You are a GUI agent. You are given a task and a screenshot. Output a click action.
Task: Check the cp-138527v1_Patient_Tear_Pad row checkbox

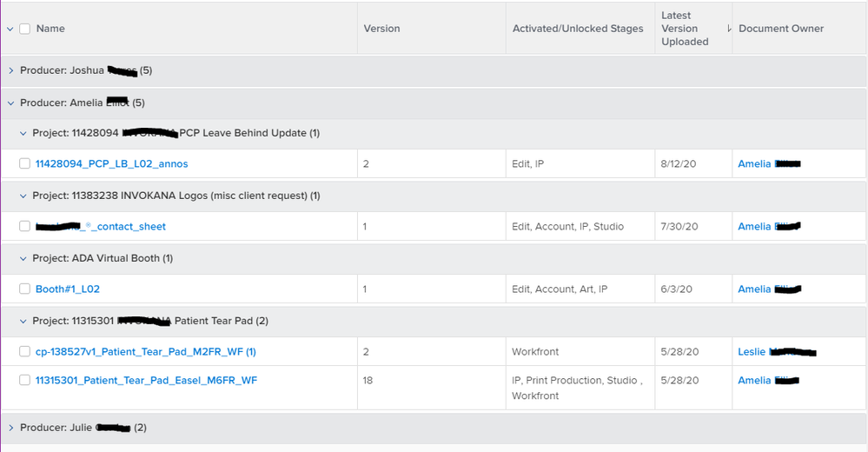(25, 351)
